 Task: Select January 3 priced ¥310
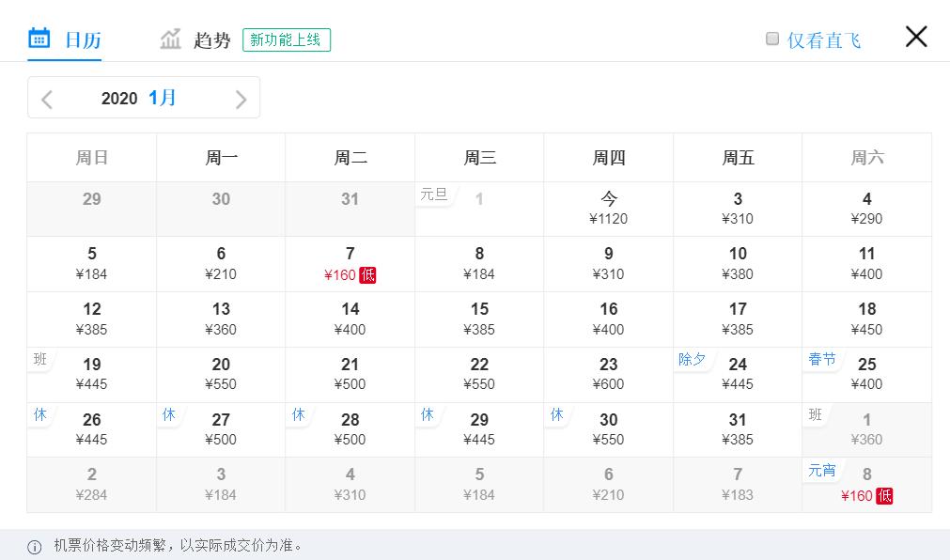coord(738,209)
